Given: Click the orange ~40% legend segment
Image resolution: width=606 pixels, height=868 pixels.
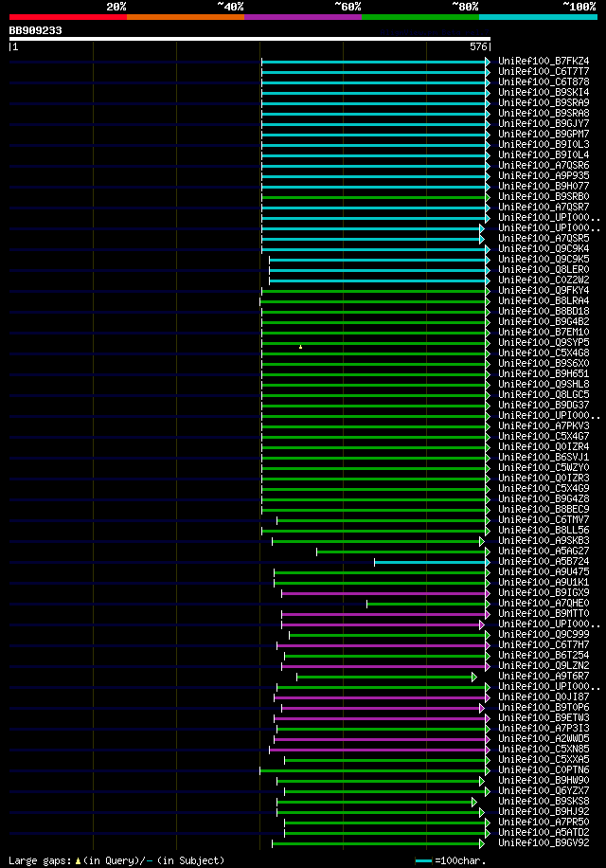Looking at the screenshot, I should [186, 17].
